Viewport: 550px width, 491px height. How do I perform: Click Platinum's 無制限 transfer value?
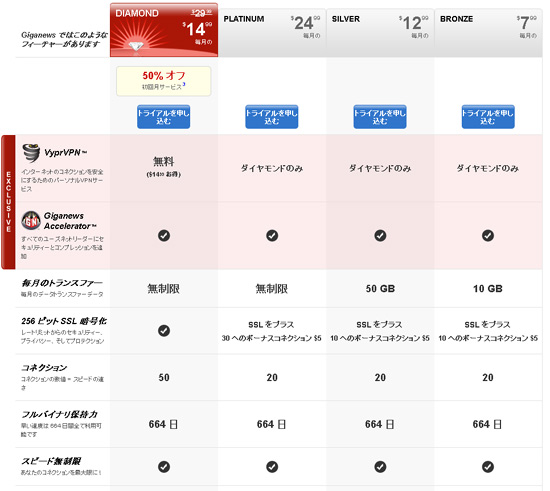[x=271, y=289]
